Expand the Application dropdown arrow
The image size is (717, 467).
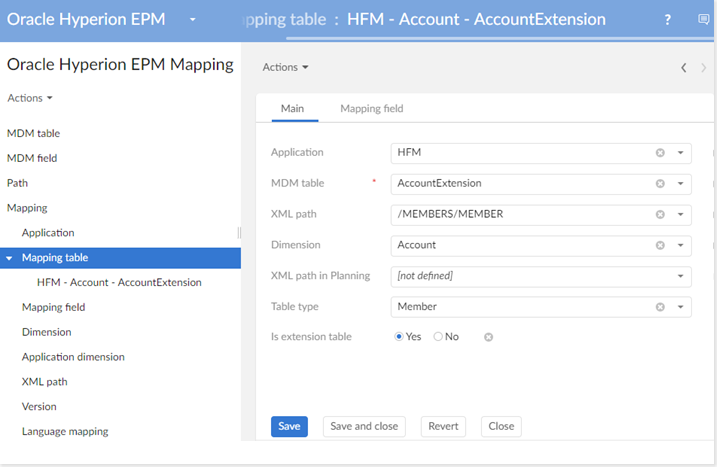tap(680, 153)
